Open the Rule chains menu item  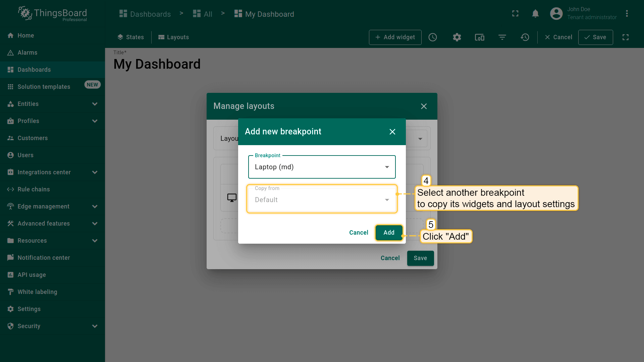(x=34, y=189)
